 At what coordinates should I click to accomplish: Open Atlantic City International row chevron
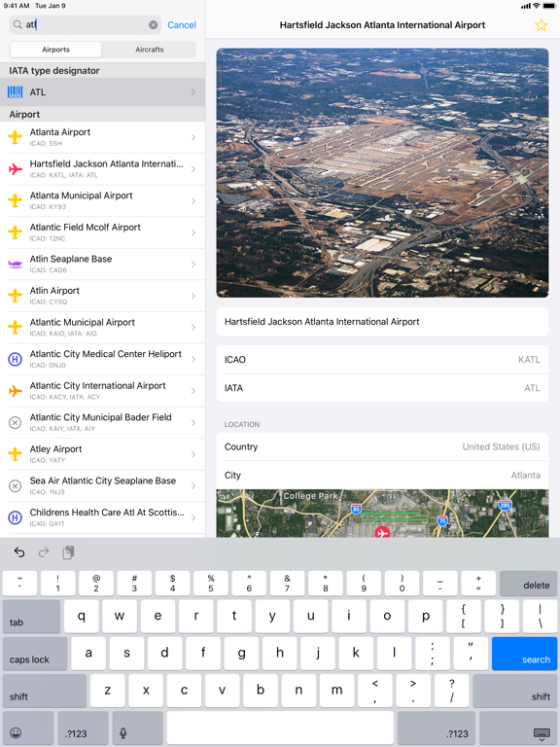coord(193,391)
